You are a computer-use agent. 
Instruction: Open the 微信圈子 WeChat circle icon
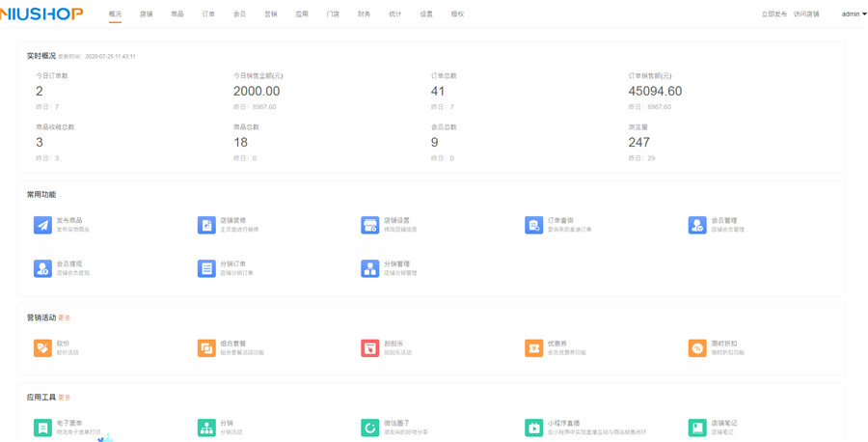[x=370, y=428]
